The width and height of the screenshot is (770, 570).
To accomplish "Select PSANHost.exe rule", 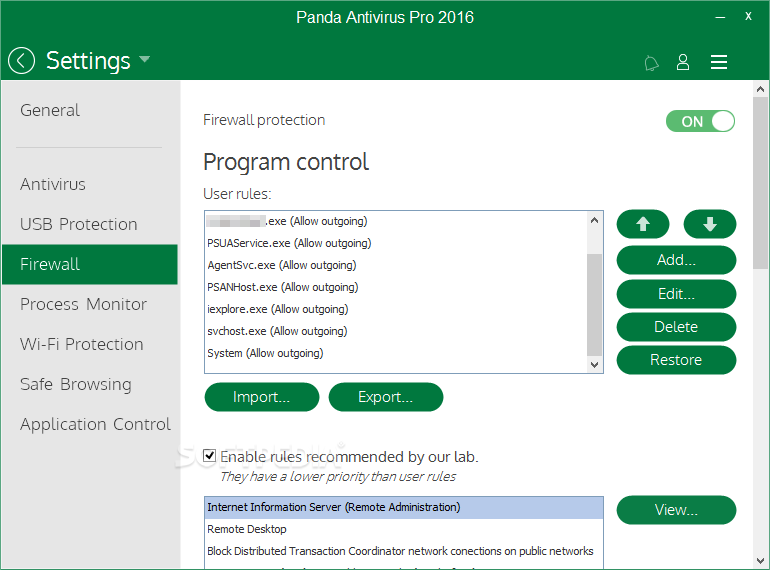I will [x=396, y=287].
